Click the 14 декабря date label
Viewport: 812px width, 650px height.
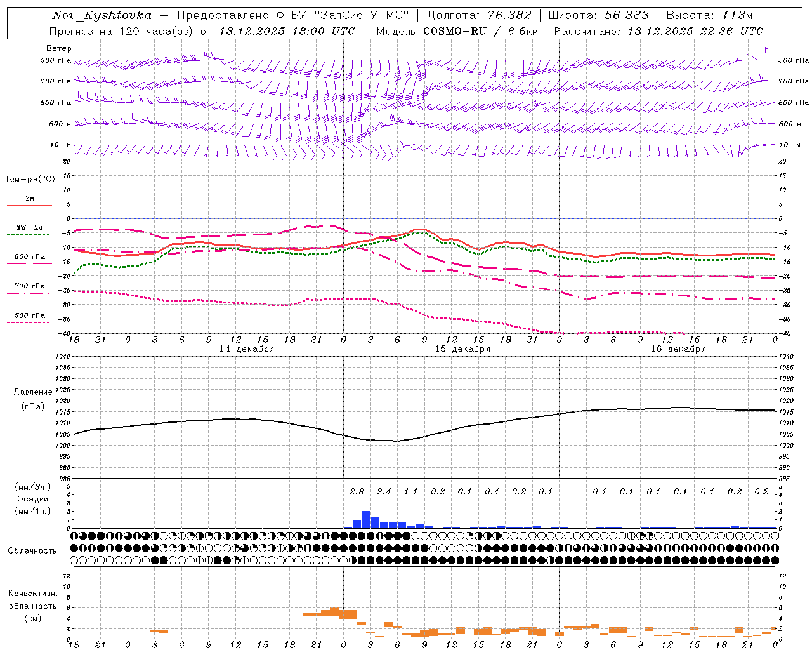247,349
